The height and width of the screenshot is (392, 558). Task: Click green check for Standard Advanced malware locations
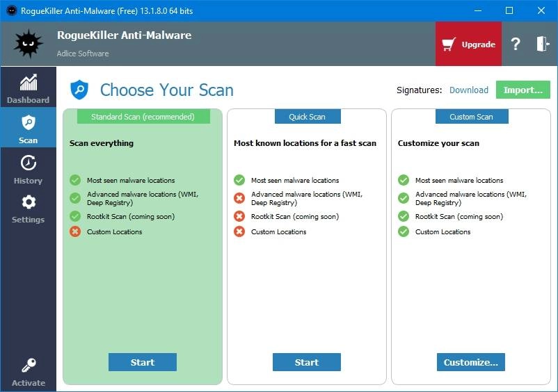[75, 198]
